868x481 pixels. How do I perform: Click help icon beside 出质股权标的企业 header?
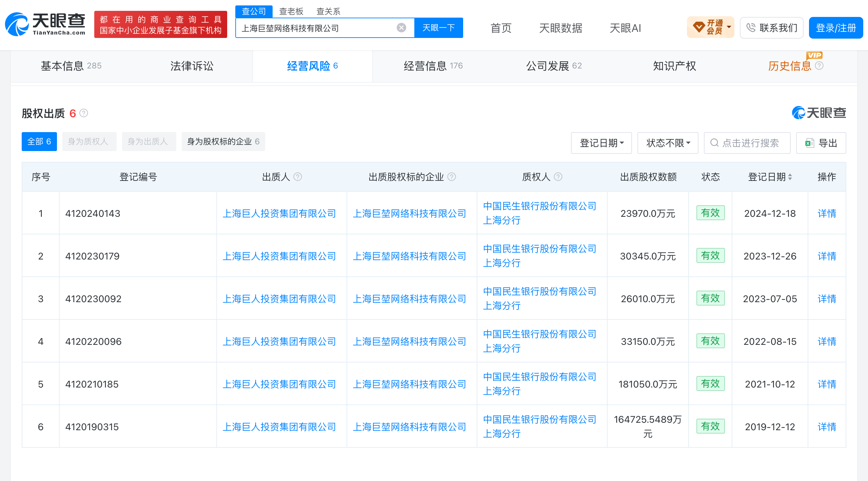pos(452,177)
